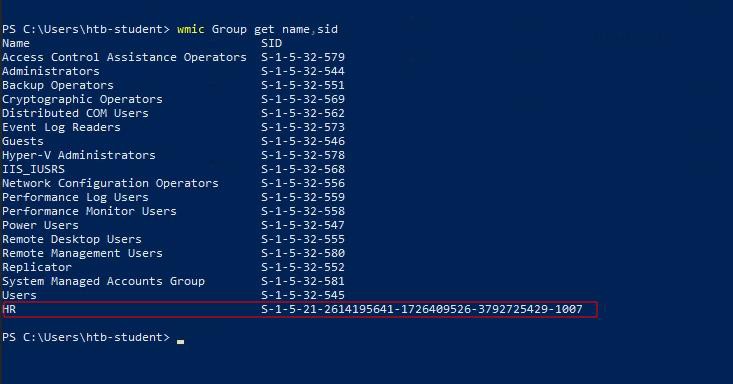Select Remote Desktop Users line

(72, 239)
